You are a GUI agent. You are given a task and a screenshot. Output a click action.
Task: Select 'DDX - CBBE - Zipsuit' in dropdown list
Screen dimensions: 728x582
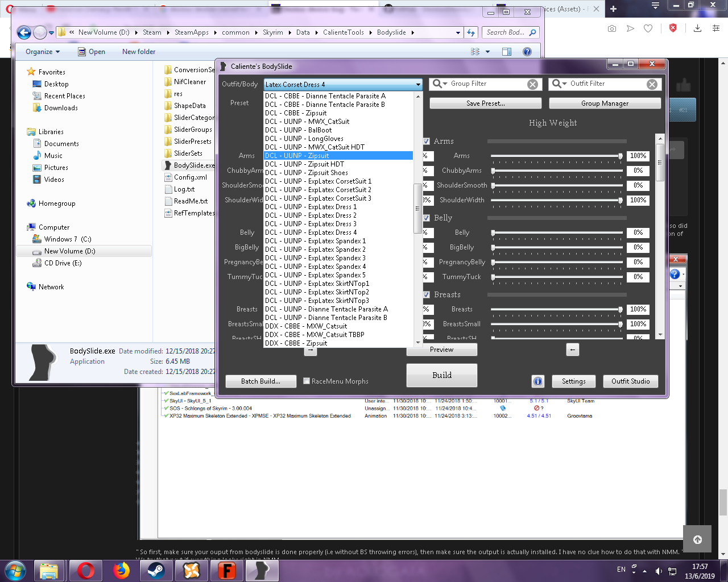(338, 343)
